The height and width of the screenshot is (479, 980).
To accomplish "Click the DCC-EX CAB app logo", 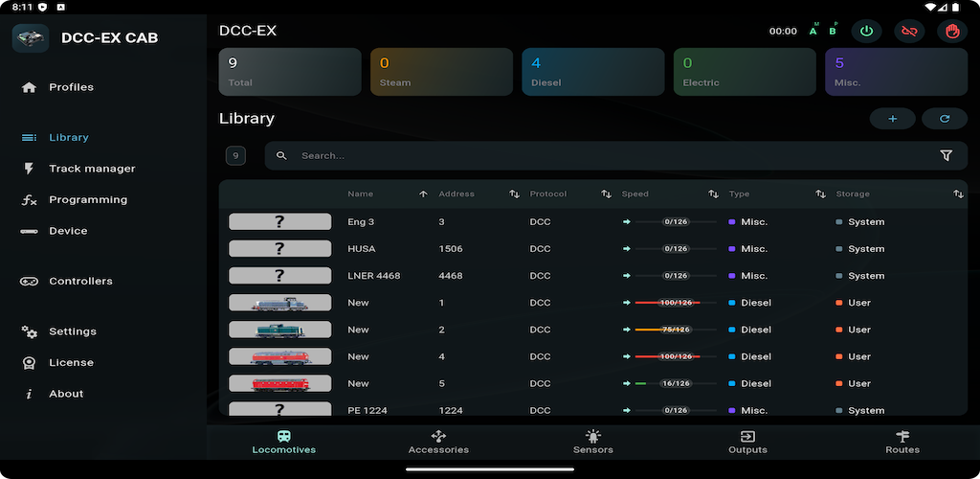I will [x=31, y=38].
